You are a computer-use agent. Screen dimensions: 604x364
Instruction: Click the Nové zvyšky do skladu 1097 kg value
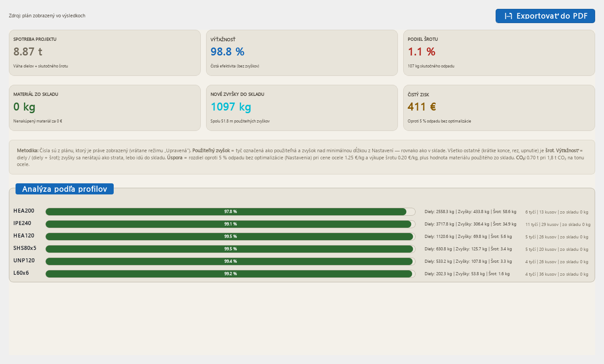click(x=231, y=107)
